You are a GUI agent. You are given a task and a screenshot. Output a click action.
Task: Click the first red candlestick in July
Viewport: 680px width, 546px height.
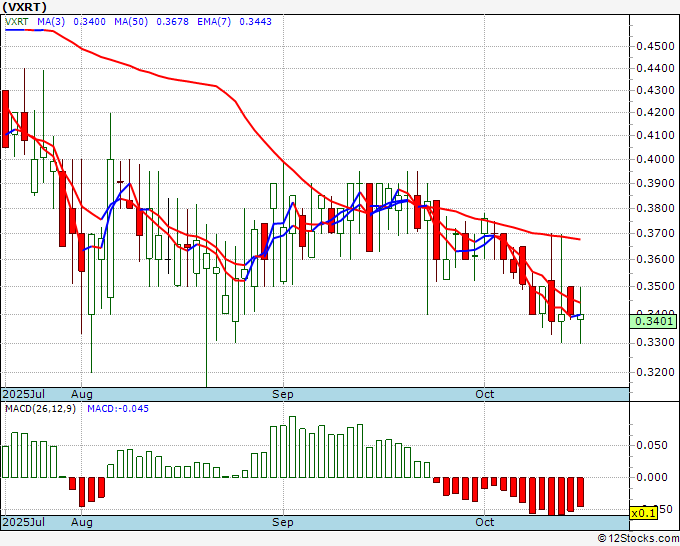(5, 119)
